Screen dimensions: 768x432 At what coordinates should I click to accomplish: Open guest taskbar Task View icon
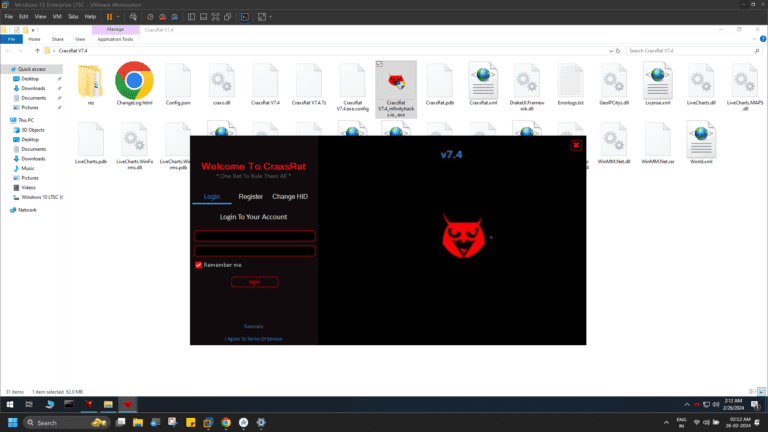pos(29,404)
